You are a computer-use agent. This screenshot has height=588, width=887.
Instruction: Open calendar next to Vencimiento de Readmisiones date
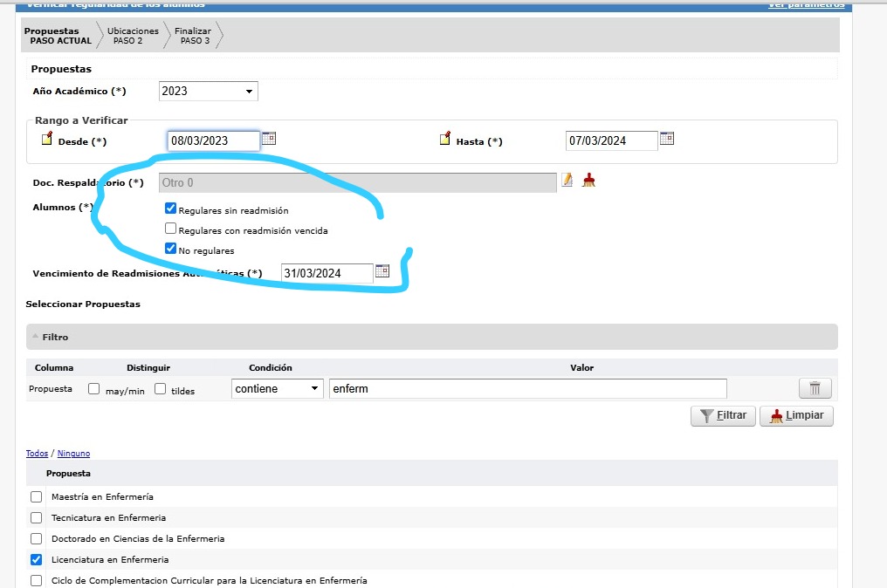pyautogui.click(x=382, y=270)
